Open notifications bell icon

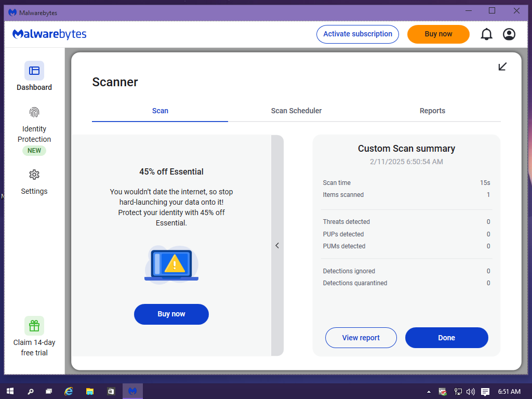[486, 34]
